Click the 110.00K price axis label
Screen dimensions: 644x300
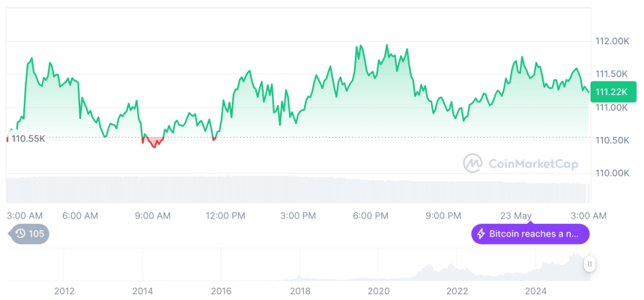point(611,173)
